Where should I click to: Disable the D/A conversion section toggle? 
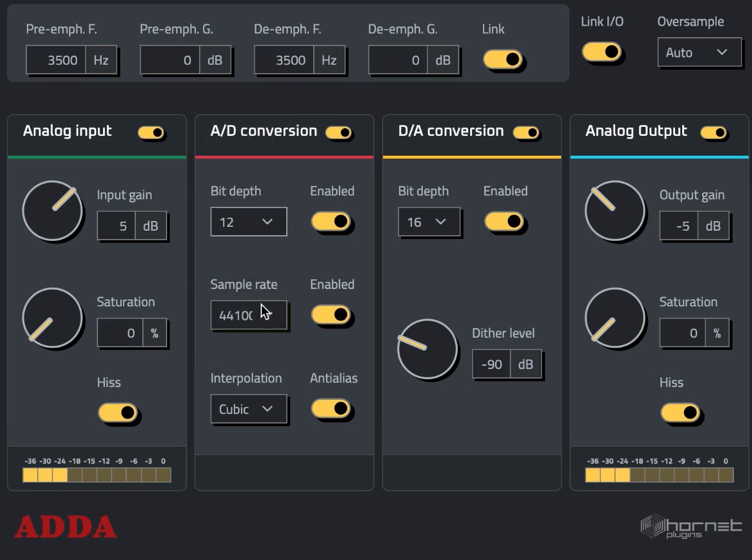(x=526, y=133)
